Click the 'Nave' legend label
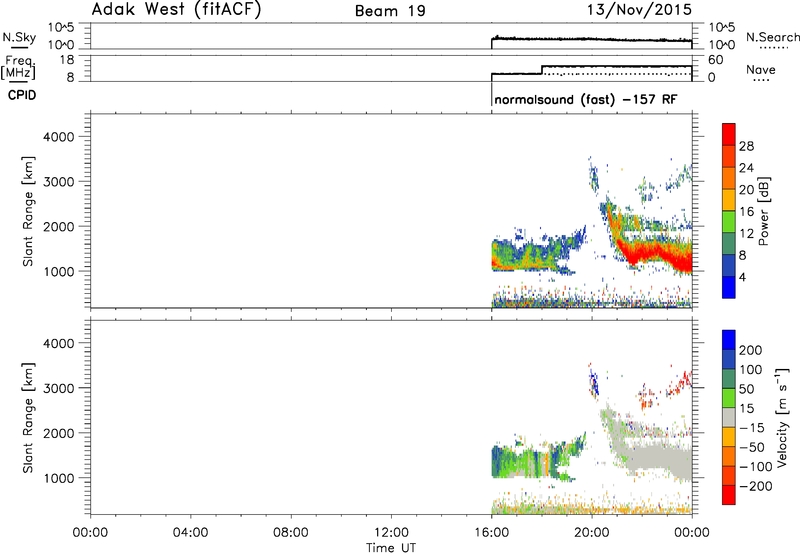 tap(761, 69)
